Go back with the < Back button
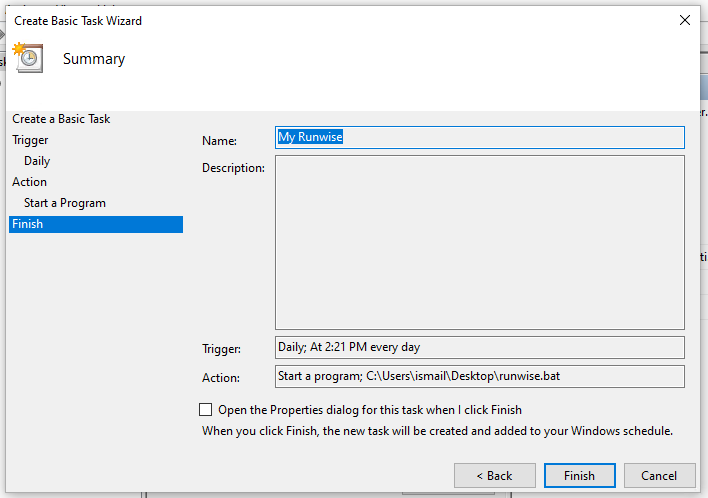 coord(494,475)
